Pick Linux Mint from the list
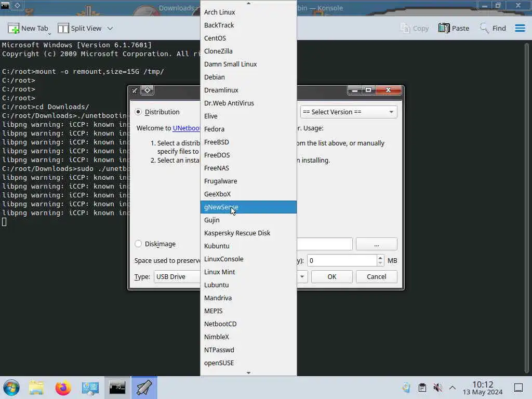This screenshot has height=399, width=532. [x=248, y=272]
